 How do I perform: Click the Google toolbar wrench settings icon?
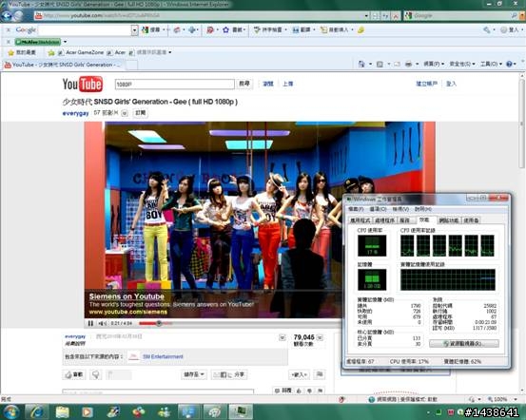tap(487, 30)
